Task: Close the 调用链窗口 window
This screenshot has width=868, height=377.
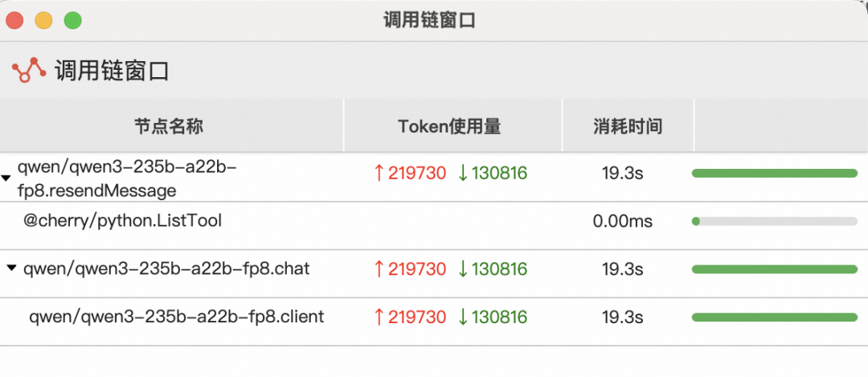Action: (x=14, y=20)
